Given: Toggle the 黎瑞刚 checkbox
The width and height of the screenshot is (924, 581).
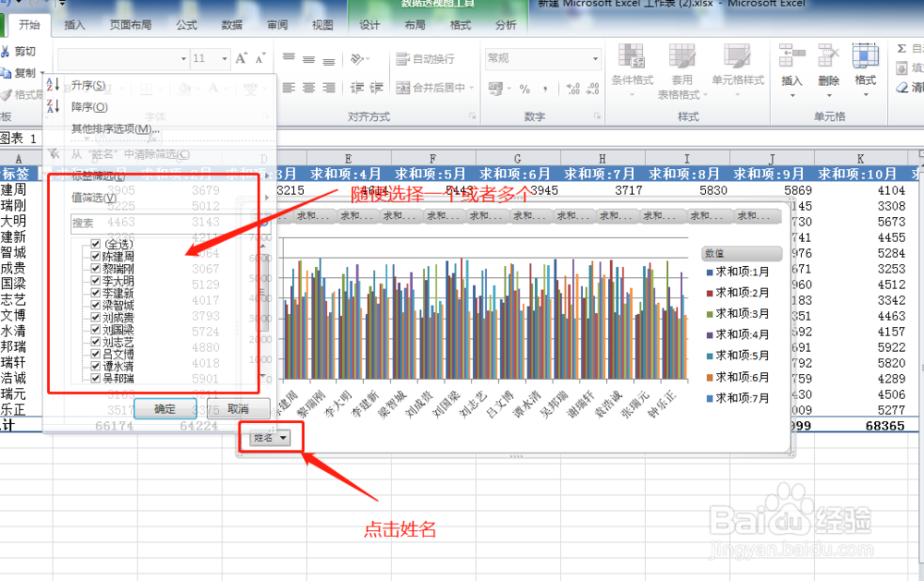Looking at the screenshot, I should pos(95,268).
